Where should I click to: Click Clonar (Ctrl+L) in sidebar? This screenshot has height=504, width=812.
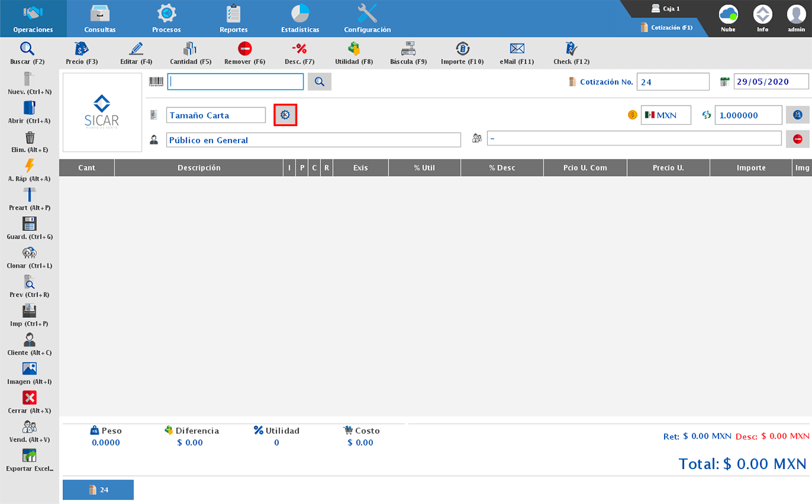coord(29,254)
